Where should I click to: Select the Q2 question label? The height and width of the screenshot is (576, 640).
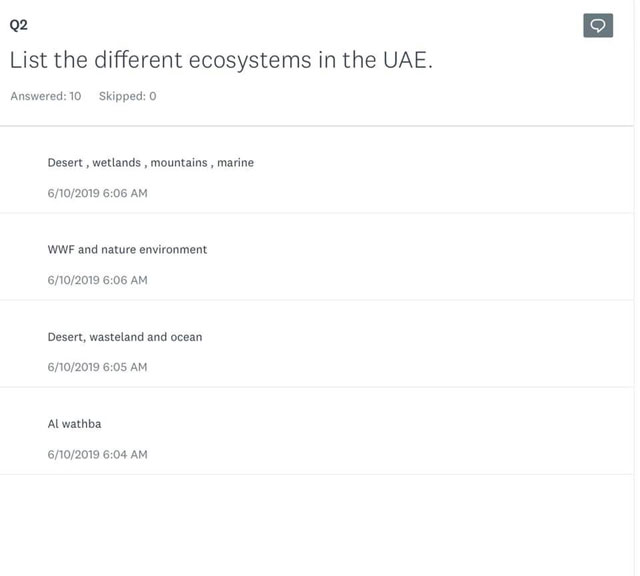[x=19, y=25]
